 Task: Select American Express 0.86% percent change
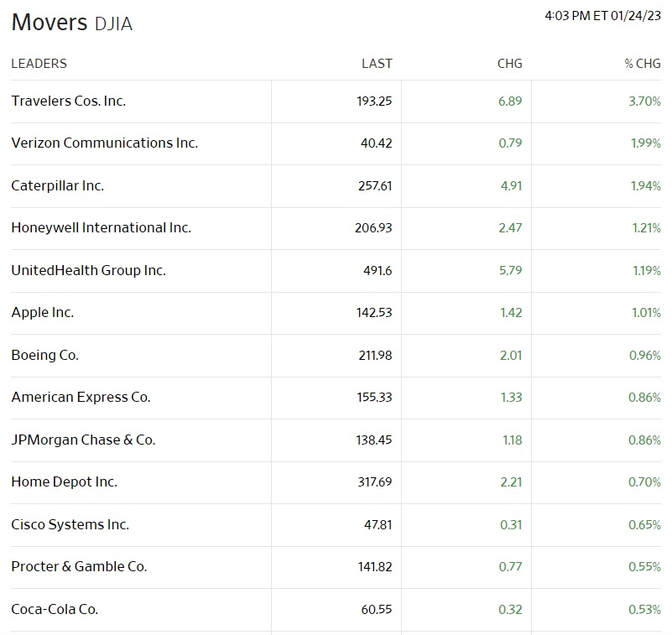[x=644, y=398]
